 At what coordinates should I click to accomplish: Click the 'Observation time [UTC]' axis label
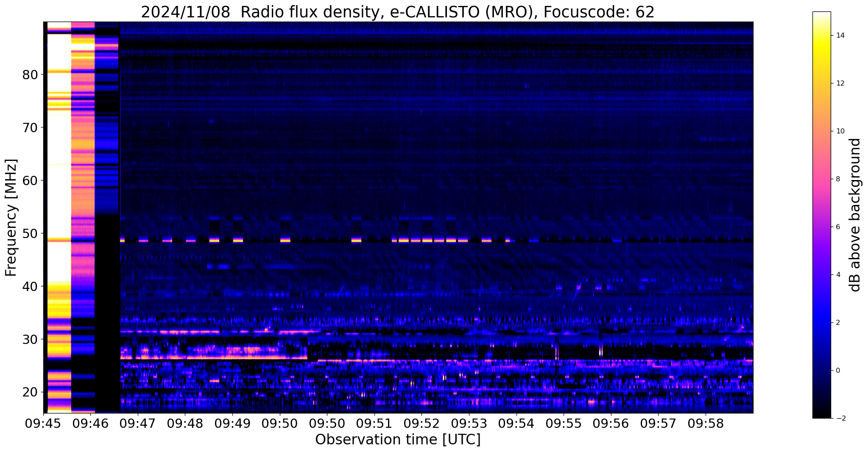[398, 440]
